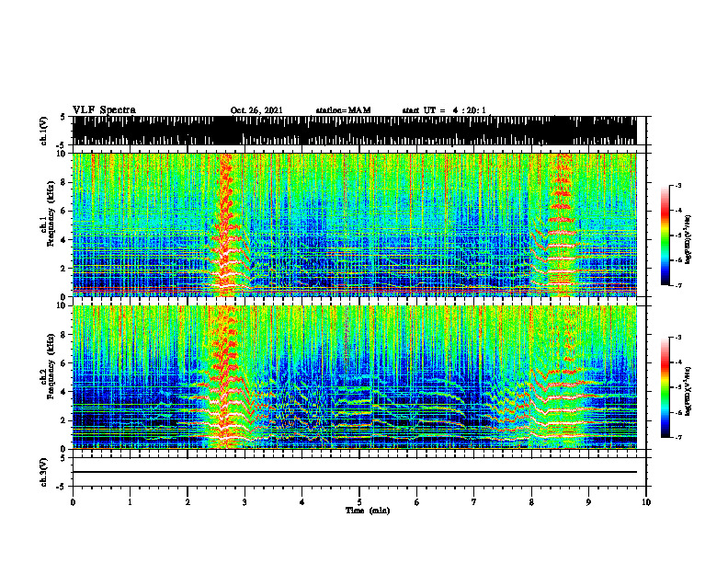Click the flat ch.3 voltage trace line
The width and height of the screenshot is (728, 563).
(355, 472)
